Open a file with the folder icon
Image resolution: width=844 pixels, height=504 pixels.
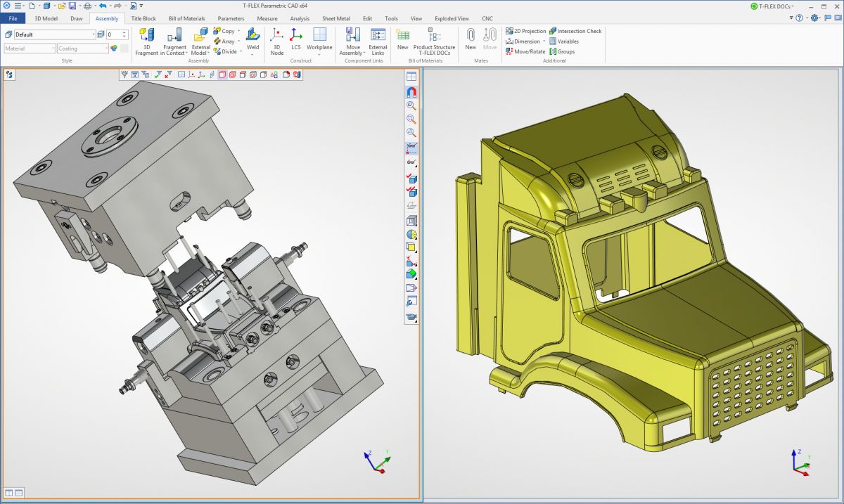pos(62,6)
